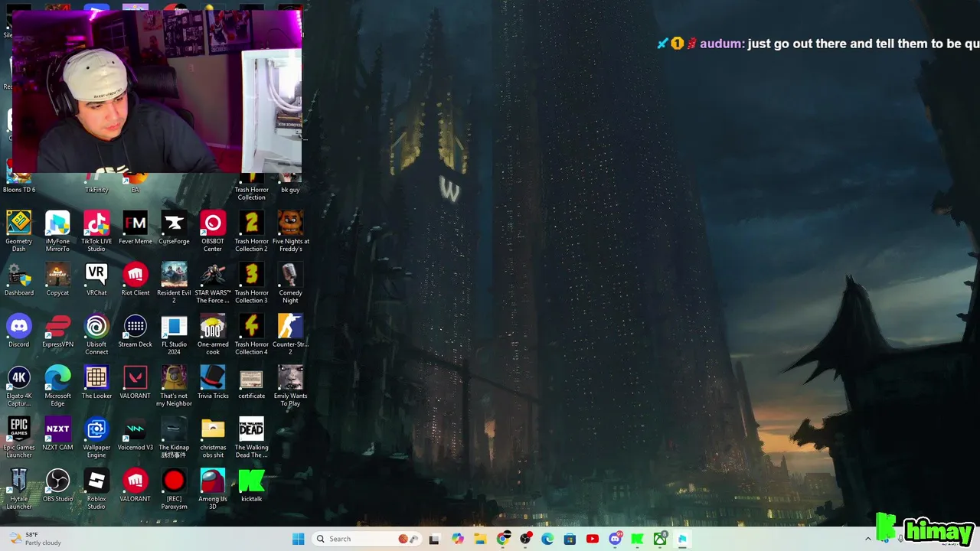Select the TikTok LIVE Studio desktop icon
The image size is (980, 551).
[96, 231]
